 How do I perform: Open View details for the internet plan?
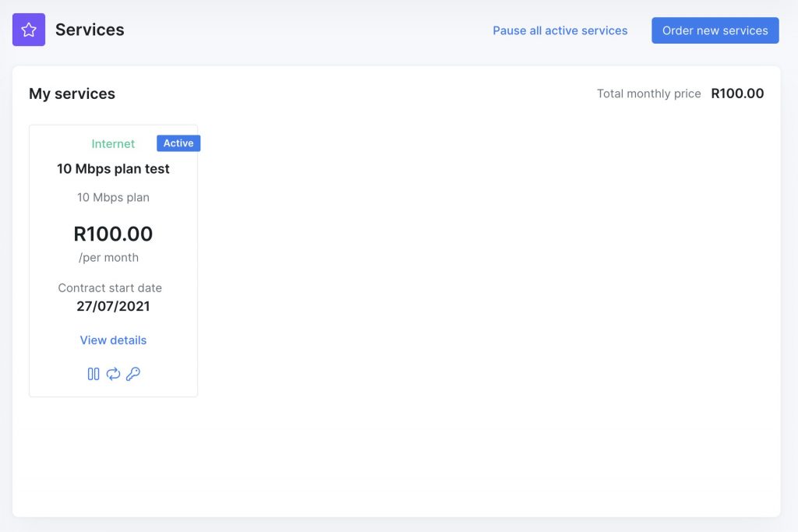(113, 340)
